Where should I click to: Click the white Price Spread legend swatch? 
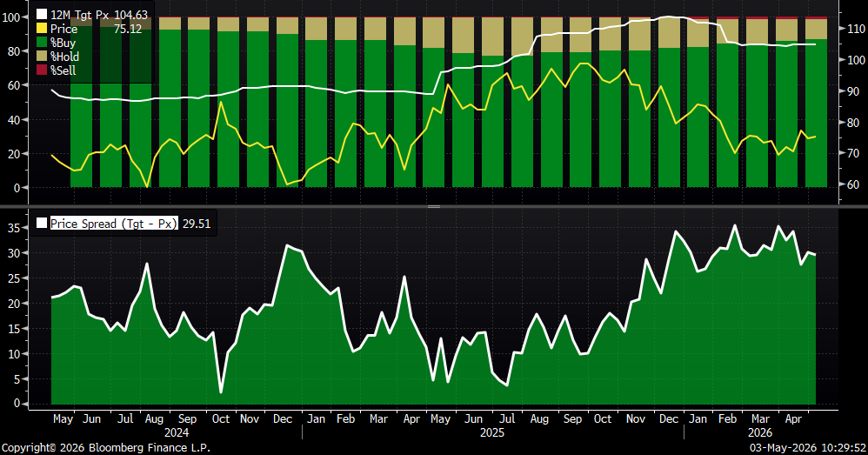[42, 223]
